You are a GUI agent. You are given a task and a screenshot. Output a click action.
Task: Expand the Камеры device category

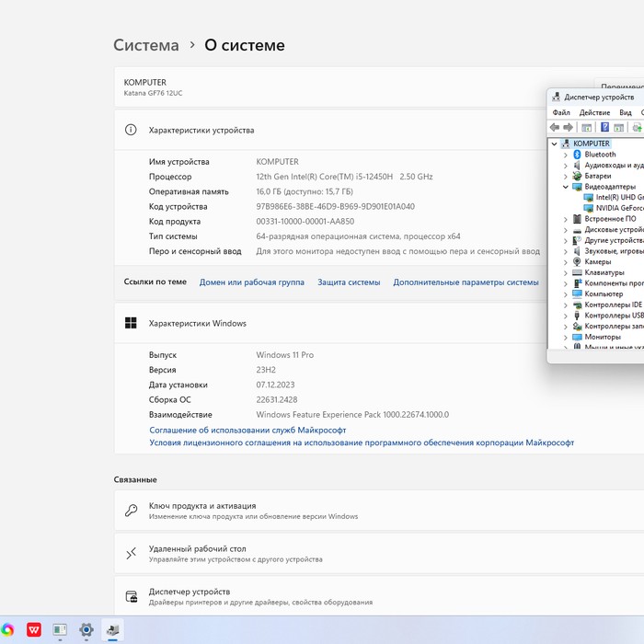pos(566,261)
